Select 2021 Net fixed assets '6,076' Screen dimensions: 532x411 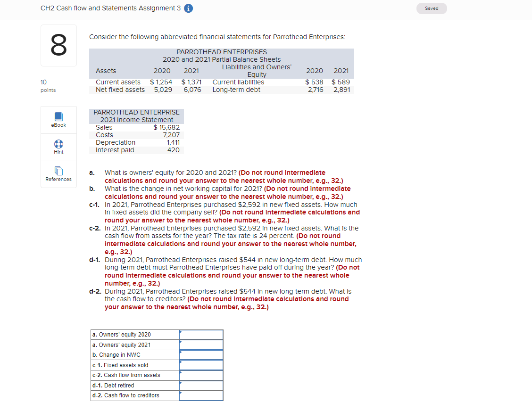point(192,90)
